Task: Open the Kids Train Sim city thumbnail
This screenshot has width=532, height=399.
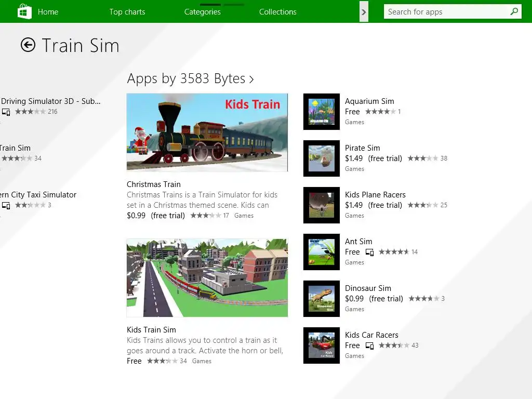Action: 207,278
